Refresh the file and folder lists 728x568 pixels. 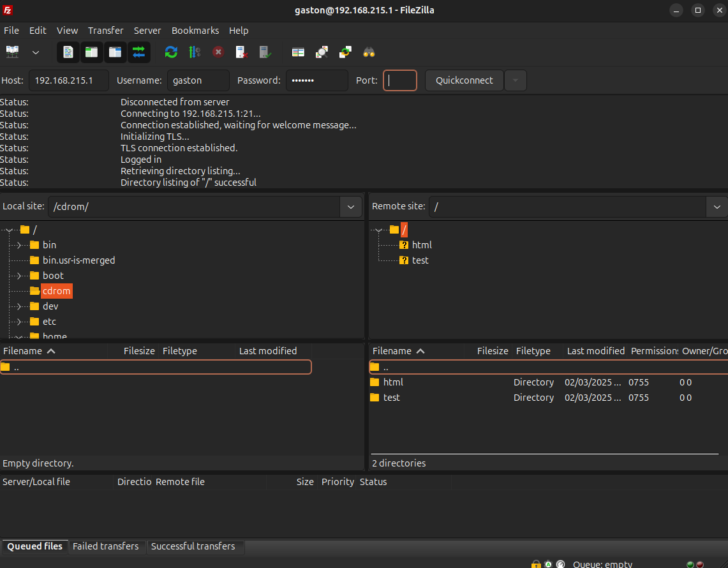(172, 52)
